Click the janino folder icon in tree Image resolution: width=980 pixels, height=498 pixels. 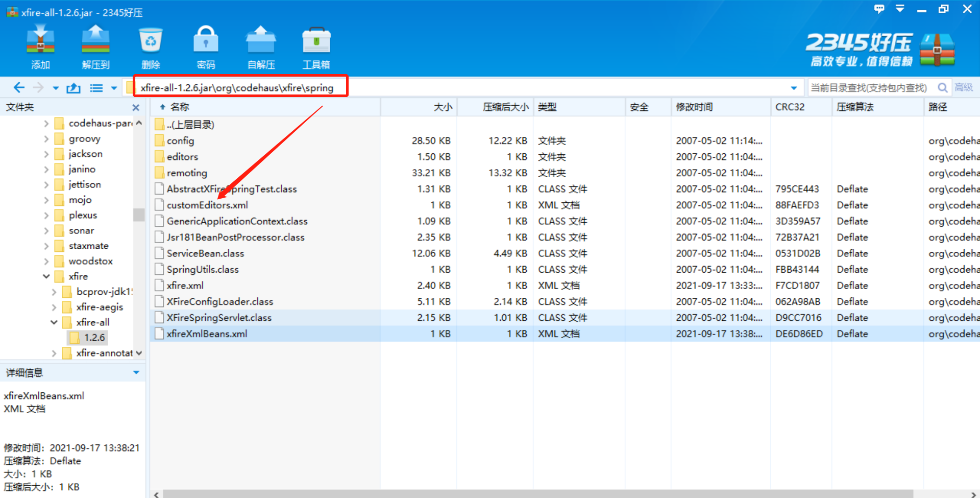click(x=59, y=169)
